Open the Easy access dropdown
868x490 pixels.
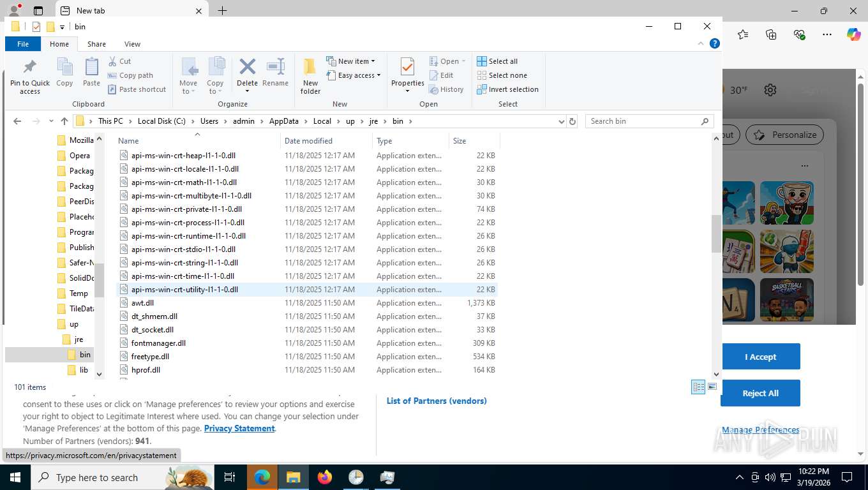353,75
